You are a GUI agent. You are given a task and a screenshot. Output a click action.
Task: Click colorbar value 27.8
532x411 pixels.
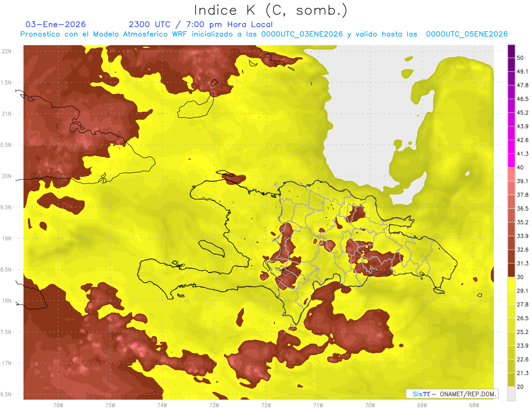tap(522, 305)
